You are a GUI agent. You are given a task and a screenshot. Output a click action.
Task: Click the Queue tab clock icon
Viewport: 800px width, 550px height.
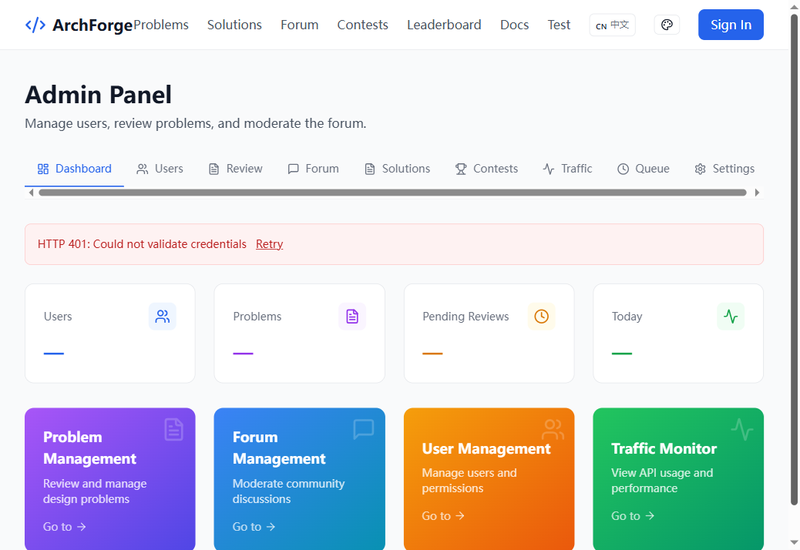point(623,169)
